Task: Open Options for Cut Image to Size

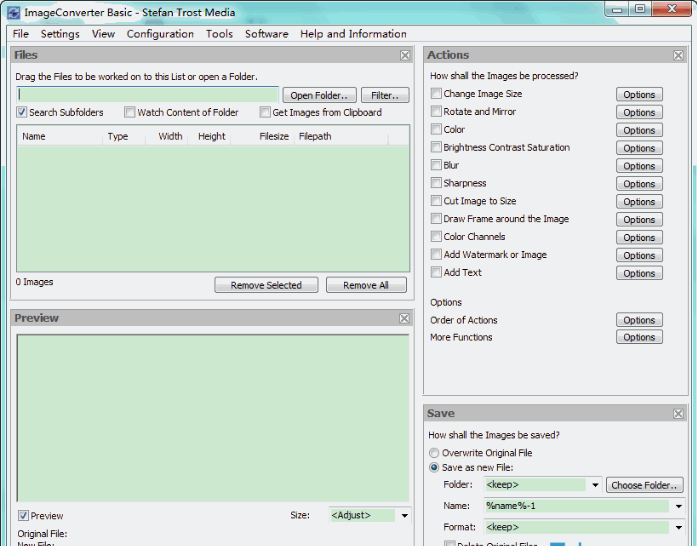Action: 639,201
